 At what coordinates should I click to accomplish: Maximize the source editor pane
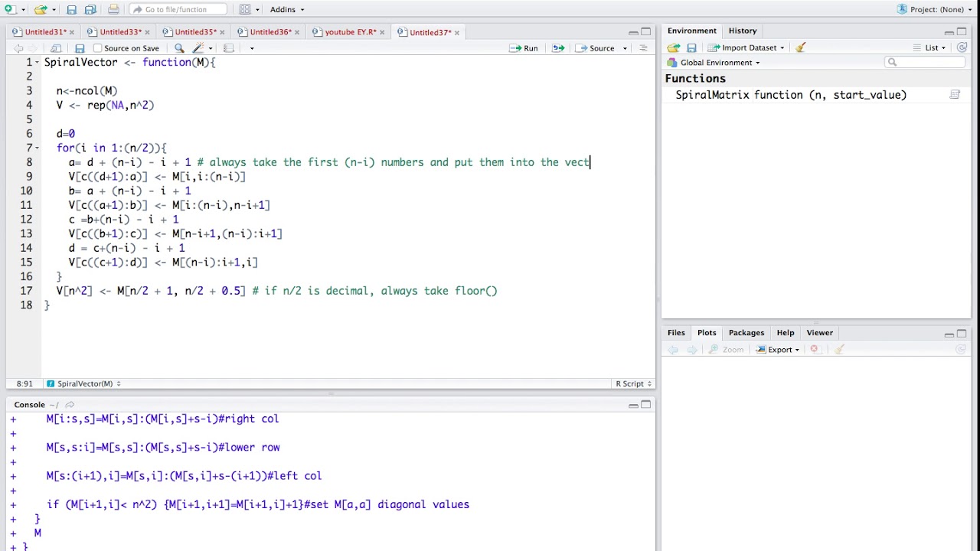[646, 32]
